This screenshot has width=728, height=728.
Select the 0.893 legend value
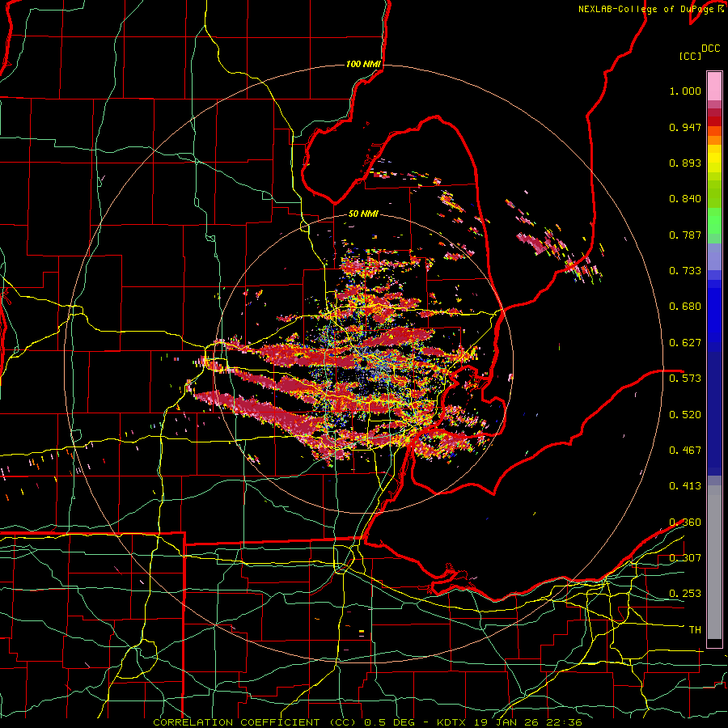point(685,163)
